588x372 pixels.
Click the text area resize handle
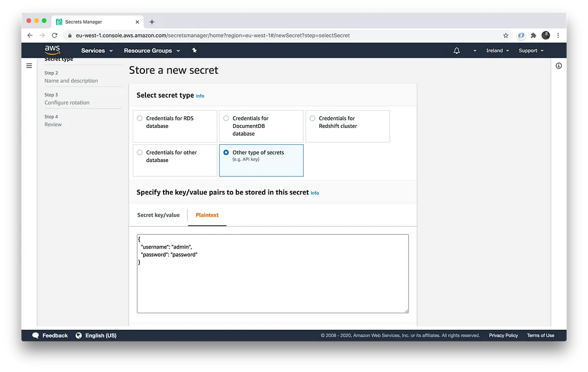click(406, 311)
